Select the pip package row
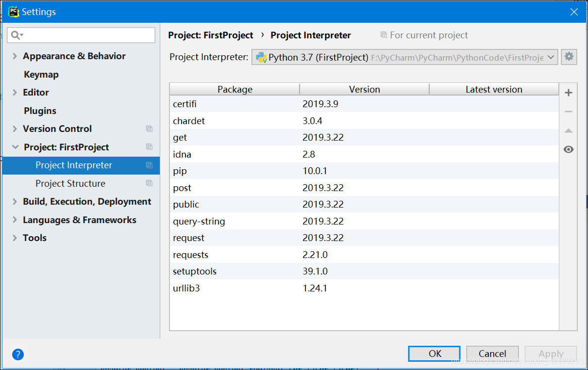Screen dimensions: 588x370 click(x=364, y=171)
